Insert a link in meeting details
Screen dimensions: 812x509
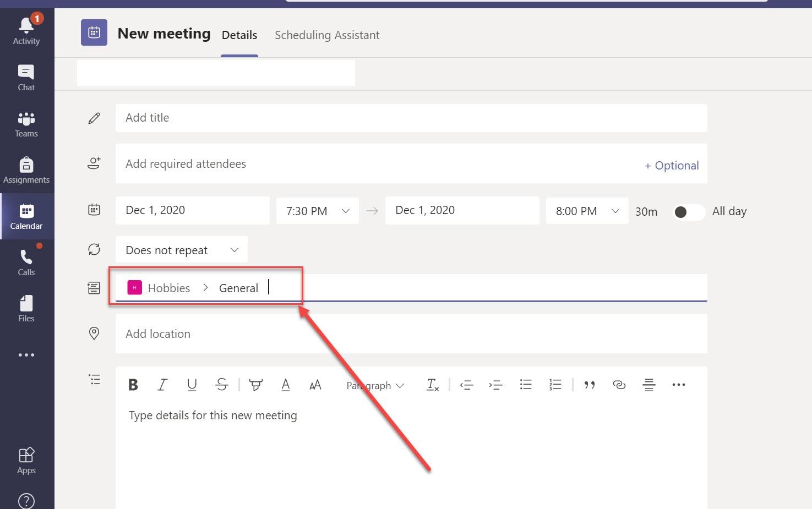(x=619, y=385)
